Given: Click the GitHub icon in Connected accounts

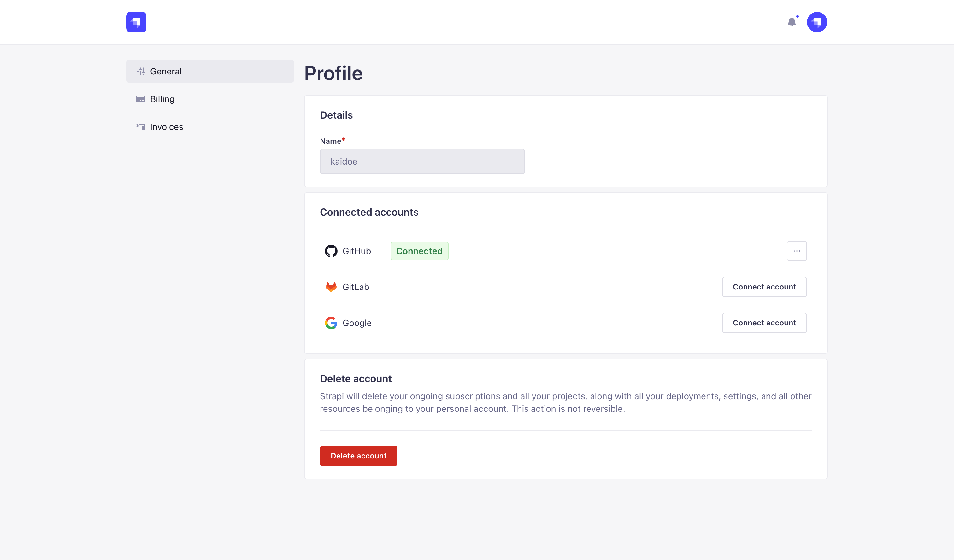Looking at the screenshot, I should (x=331, y=251).
